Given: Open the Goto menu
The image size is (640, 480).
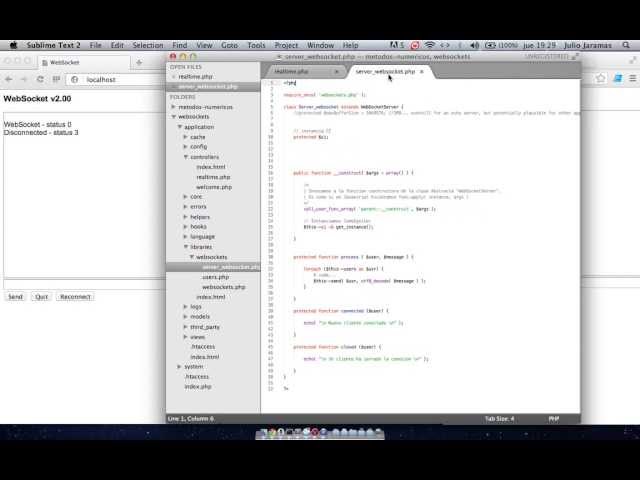Looking at the screenshot, I should 229,45.
